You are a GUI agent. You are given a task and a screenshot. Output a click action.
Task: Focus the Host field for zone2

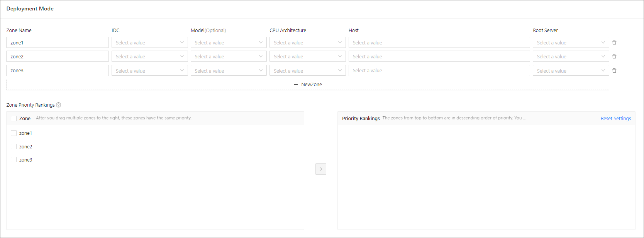(x=439, y=56)
